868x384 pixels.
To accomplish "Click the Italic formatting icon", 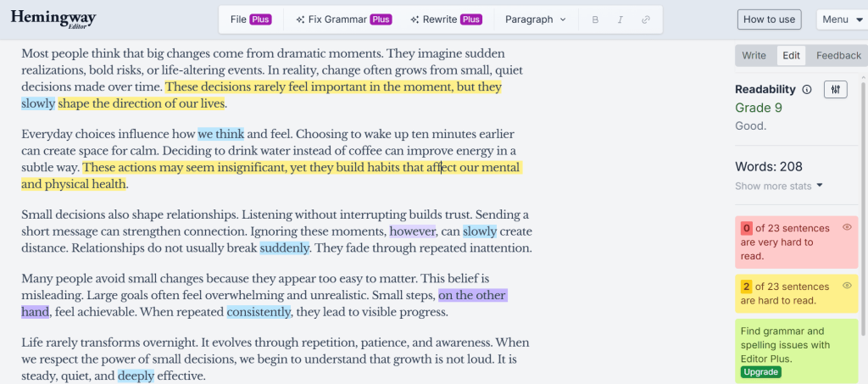I will (x=620, y=19).
